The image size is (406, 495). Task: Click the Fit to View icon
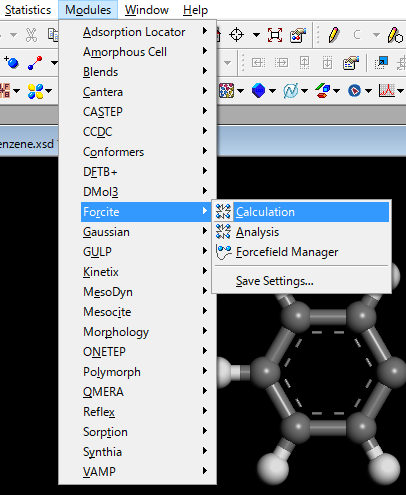(x=275, y=35)
